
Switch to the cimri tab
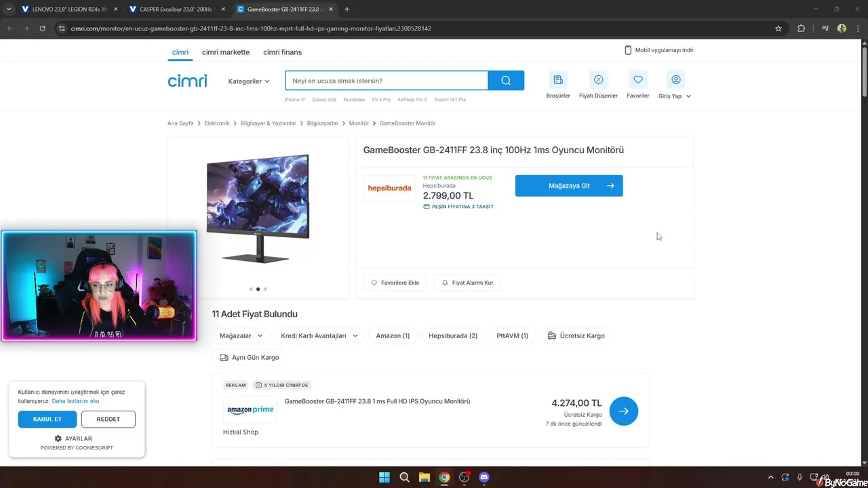[180, 52]
